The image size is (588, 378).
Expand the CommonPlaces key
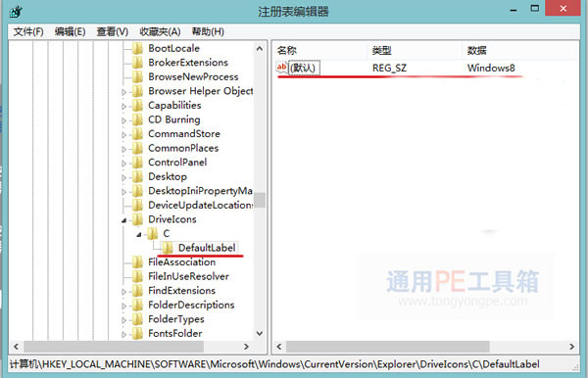pos(123,149)
